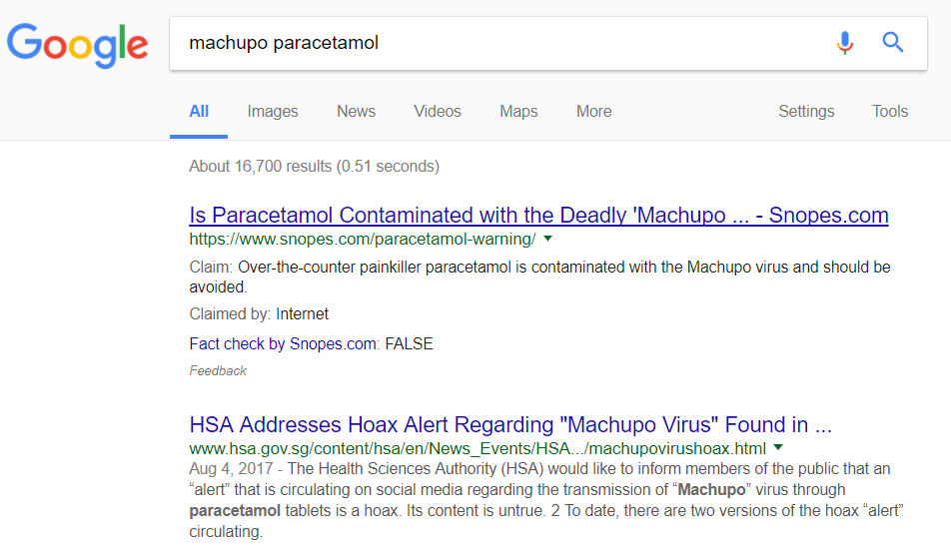Click the Feedback link
This screenshot has height=560, width=951.
coord(218,371)
